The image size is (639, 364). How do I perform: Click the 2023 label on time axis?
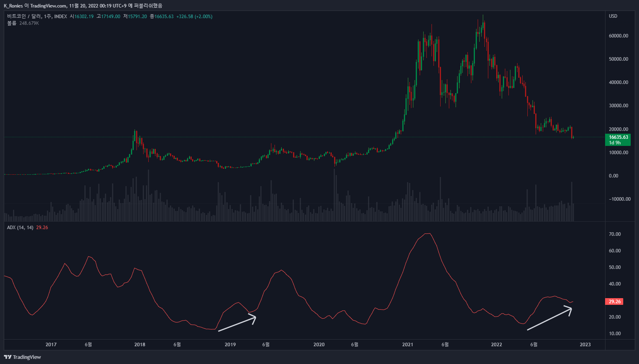pos(585,345)
